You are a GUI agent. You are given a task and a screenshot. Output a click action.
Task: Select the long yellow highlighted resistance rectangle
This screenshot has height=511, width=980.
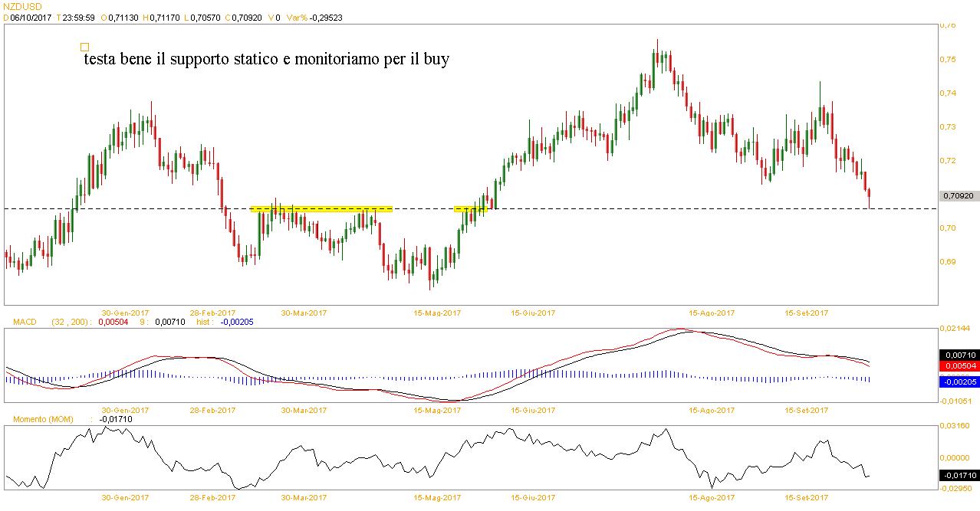[321, 208]
